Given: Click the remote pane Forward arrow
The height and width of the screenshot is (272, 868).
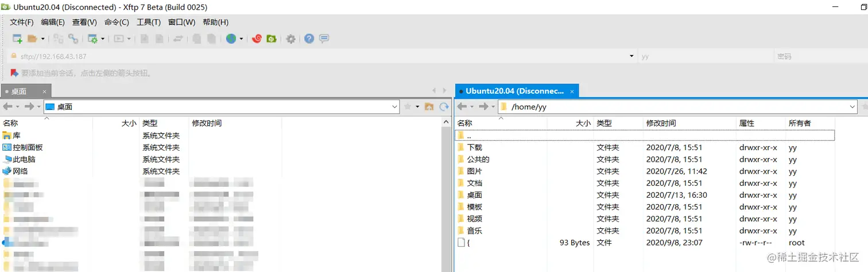Looking at the screenshot, I should click(x=484, y=106).
